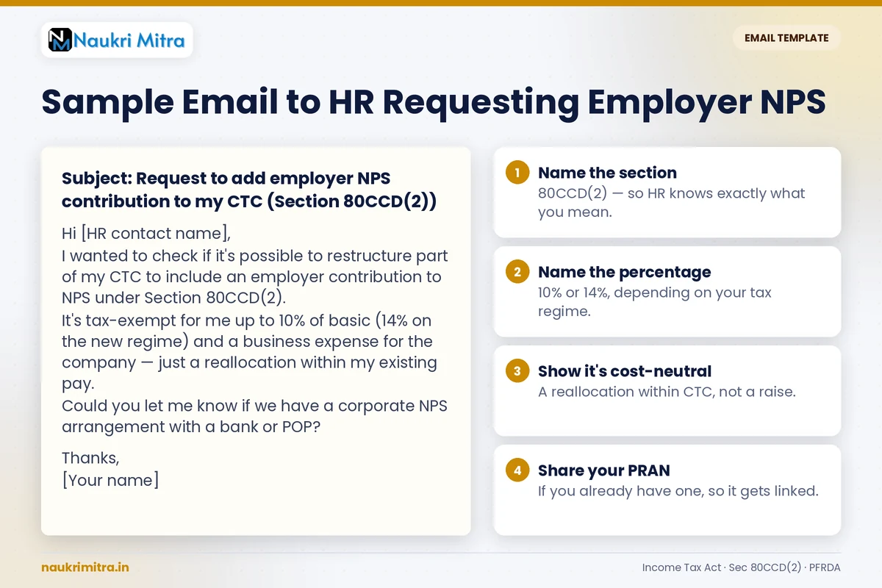Click the 'Share your PRAN' card title
882x588 pixels.
point(604,470)
